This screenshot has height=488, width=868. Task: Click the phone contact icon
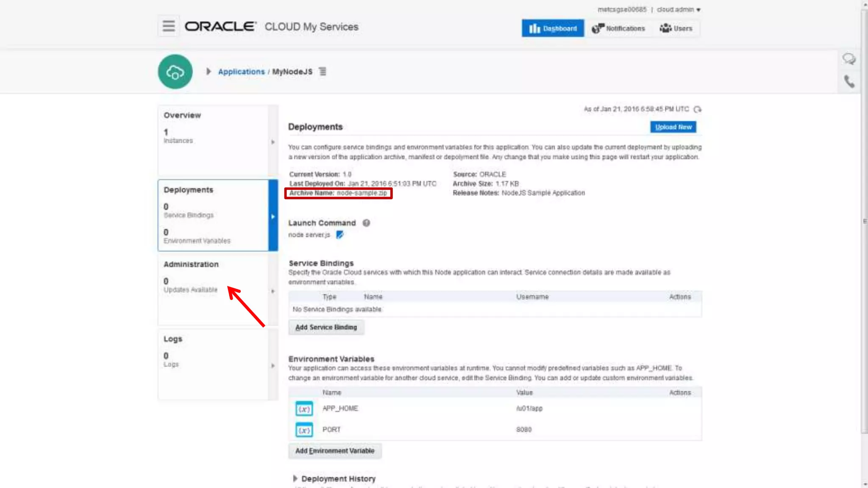(x=849, y=81)
